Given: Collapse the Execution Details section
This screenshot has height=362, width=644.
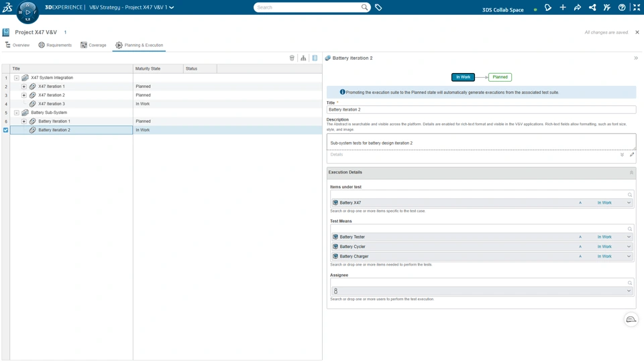Looking at the screenshot, I should click(631, 173).
